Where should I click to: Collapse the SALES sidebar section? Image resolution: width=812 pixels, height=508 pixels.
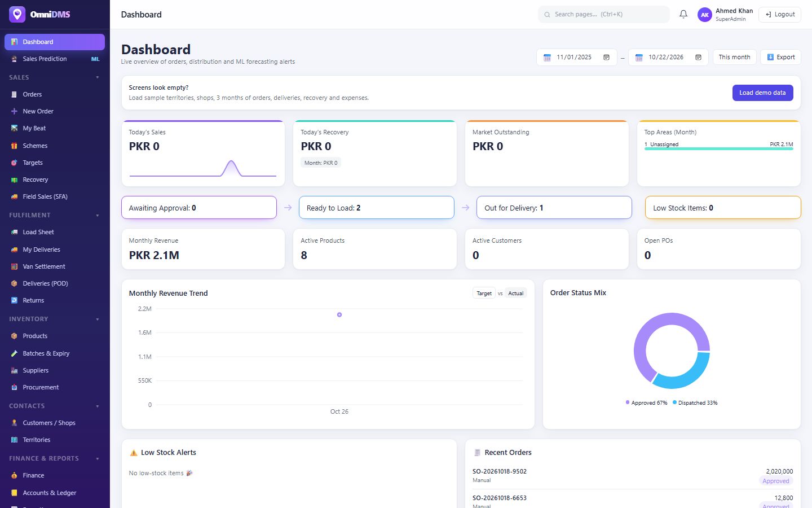click(98, 77)
